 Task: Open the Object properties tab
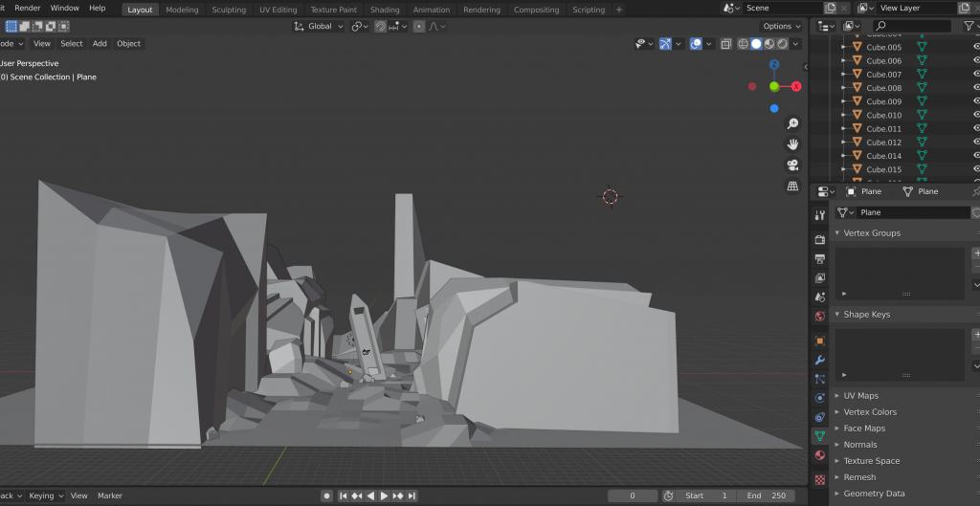(820, 341)
